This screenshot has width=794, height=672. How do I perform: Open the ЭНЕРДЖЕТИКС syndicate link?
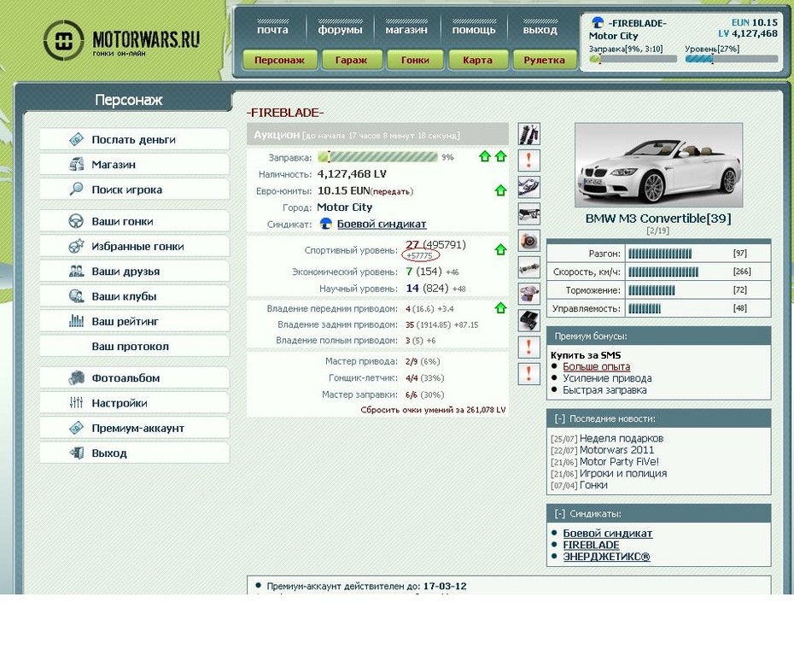click(x=606, y=557)
